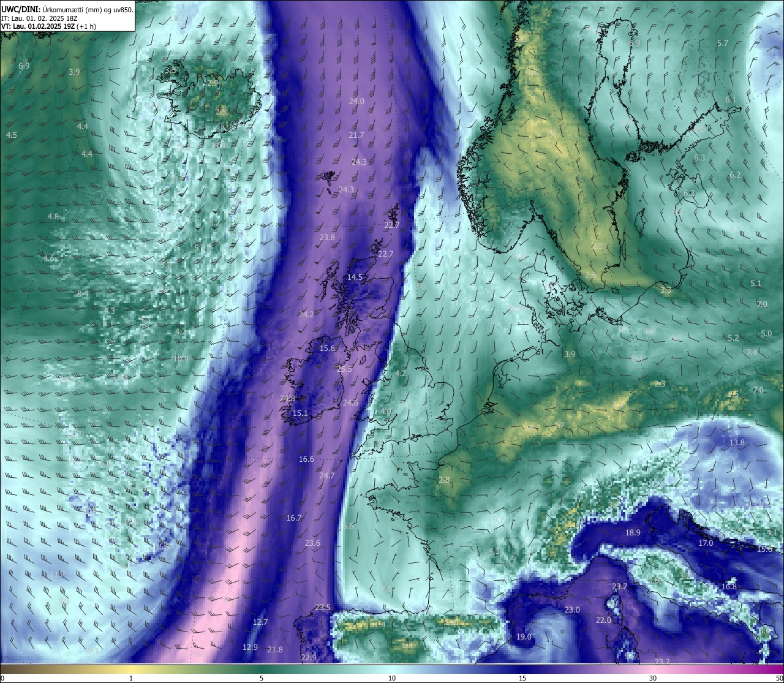784x683 pixels.
Task: Click the 24.0 value label
Action: (356, 101)
